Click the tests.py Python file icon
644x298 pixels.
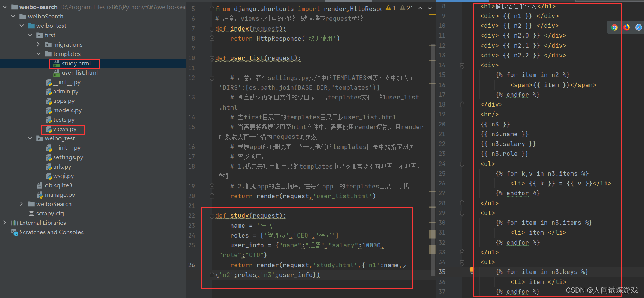coord(49,120)
